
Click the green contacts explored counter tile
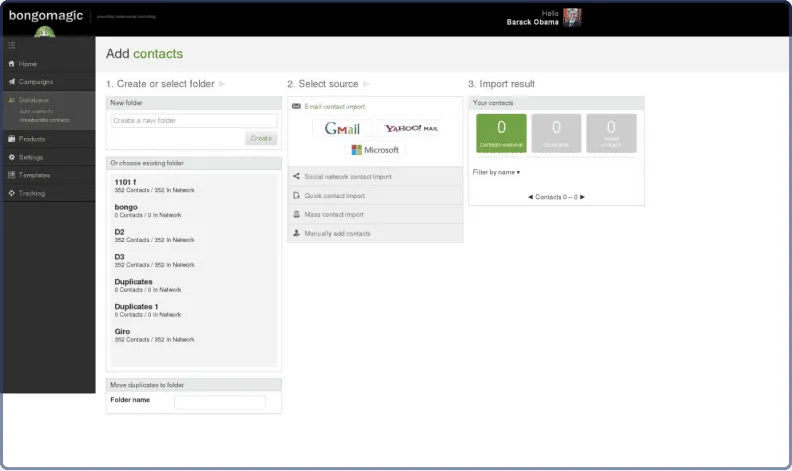501,133
